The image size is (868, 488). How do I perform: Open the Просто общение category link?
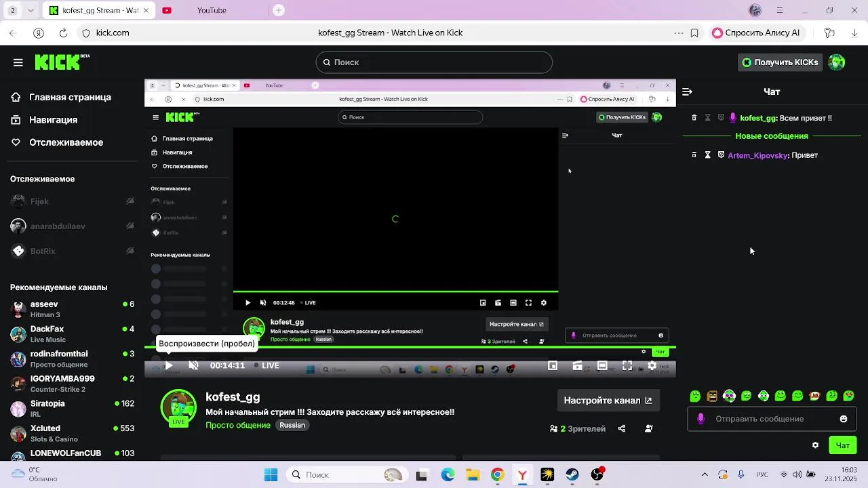239,425
